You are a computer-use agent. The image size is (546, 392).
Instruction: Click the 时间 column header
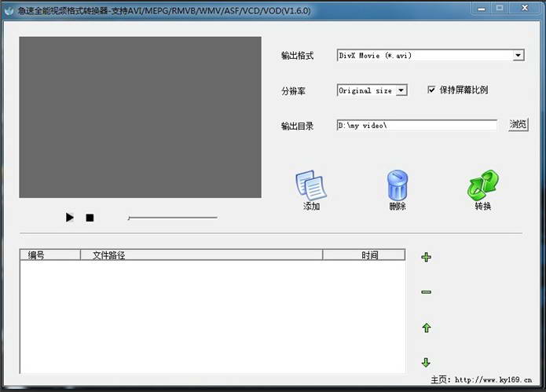click(364, 255)
